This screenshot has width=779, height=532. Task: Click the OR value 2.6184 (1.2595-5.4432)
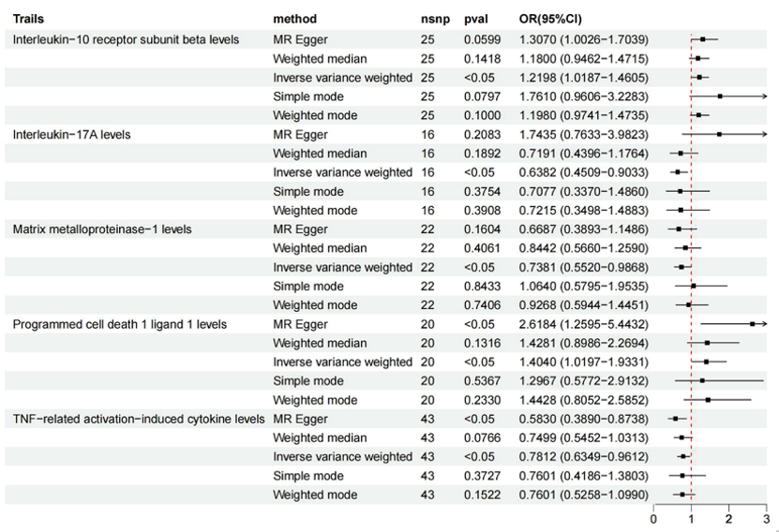point(583,323)
